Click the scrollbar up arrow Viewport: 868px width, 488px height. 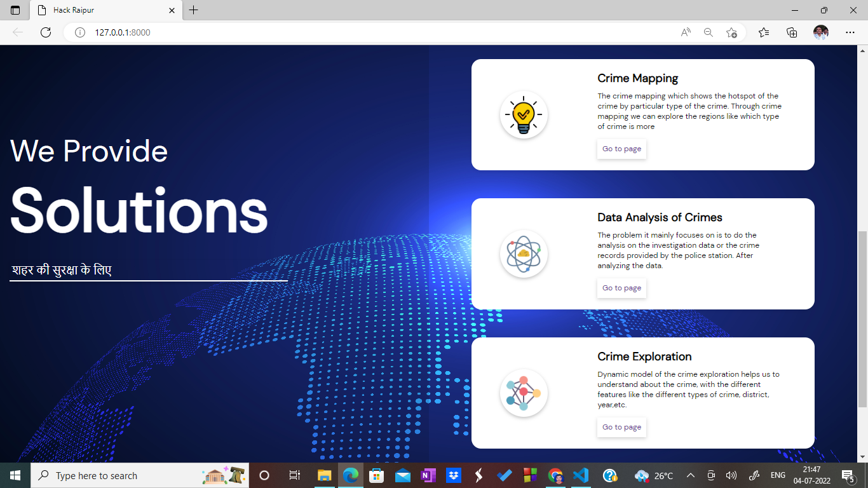(x=862, y=50)
